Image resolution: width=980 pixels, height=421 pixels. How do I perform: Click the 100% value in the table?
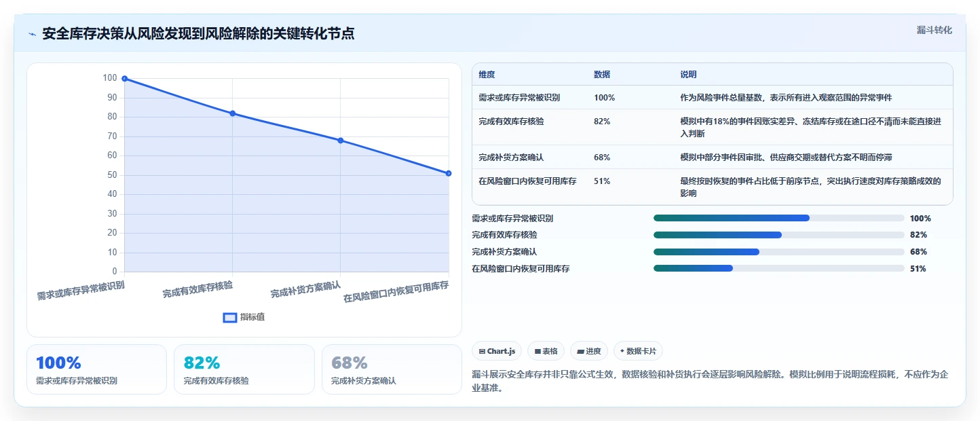pyautogui.click(x=604, y=98)
